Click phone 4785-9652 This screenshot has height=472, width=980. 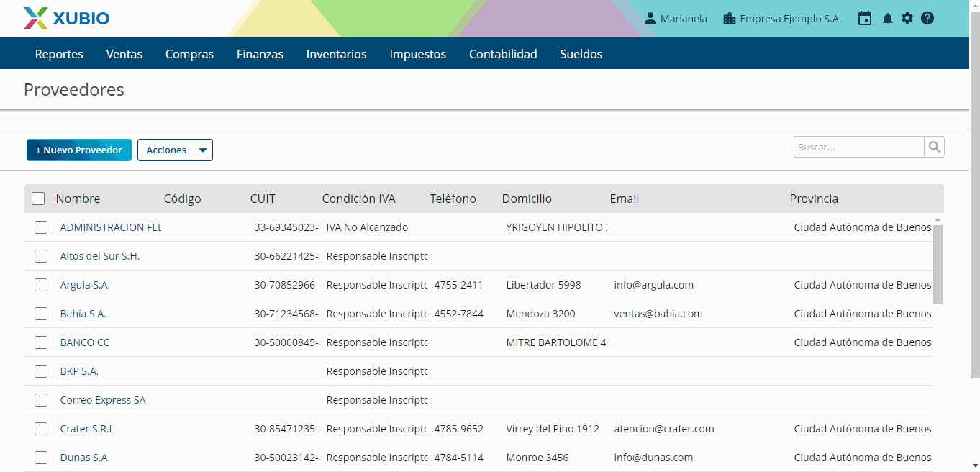pyautogui.click(x=459, y=429)
